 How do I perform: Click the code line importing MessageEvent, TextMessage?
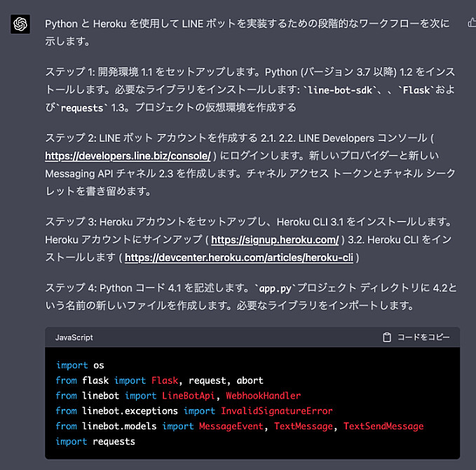240,426
